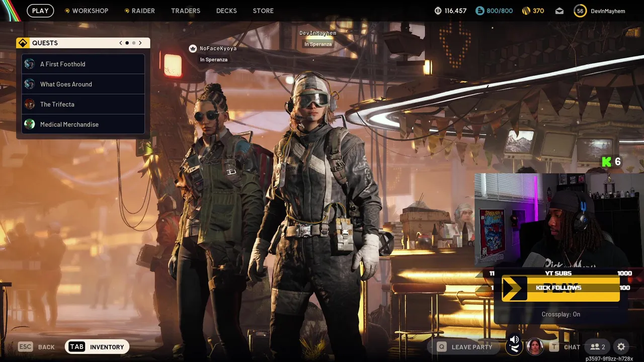Open the CHAT button

[572, 347]
